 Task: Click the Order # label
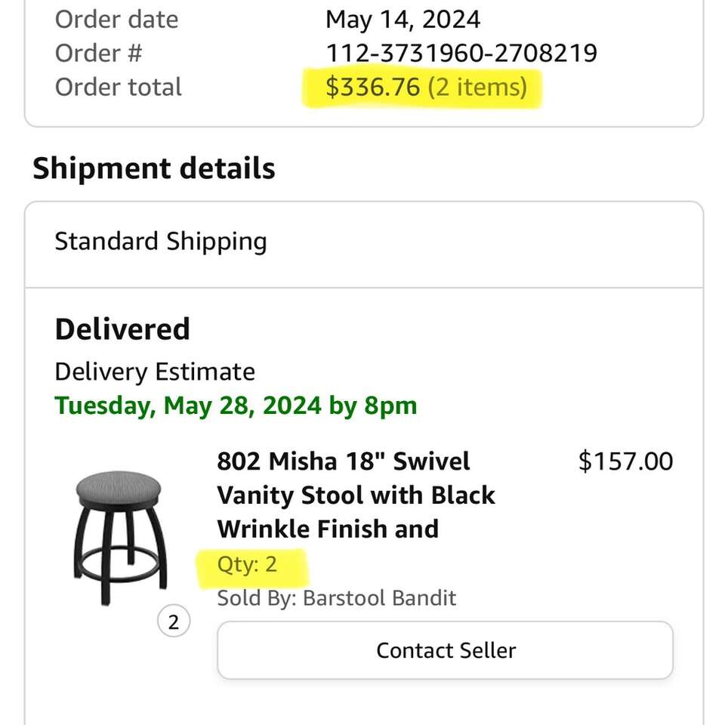point(98,53)
